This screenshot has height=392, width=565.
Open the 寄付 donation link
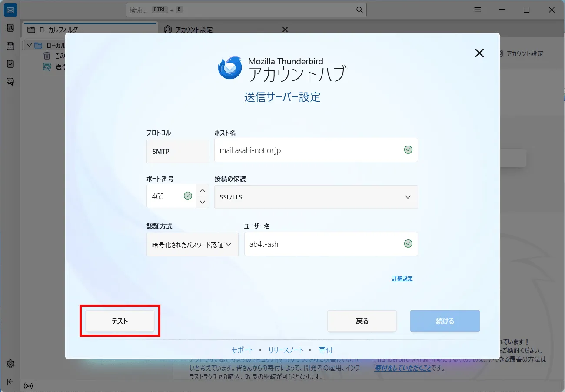(326, 350)
